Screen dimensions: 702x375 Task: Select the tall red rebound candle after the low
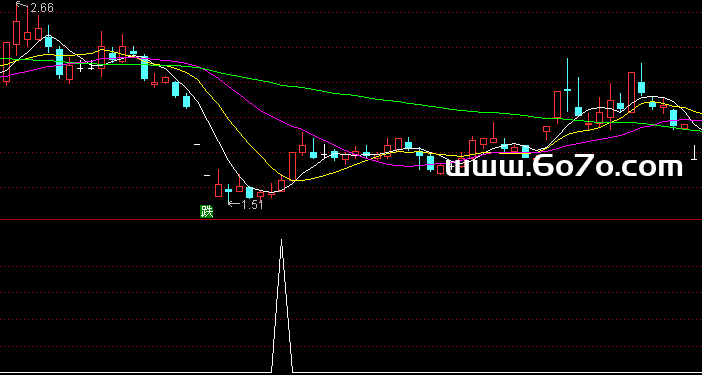[293, 166]
